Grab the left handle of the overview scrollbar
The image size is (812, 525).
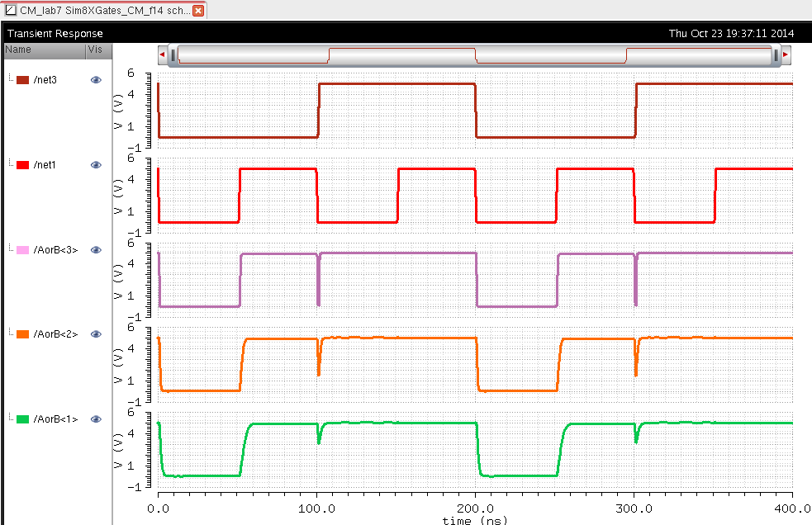click(173, 54)
